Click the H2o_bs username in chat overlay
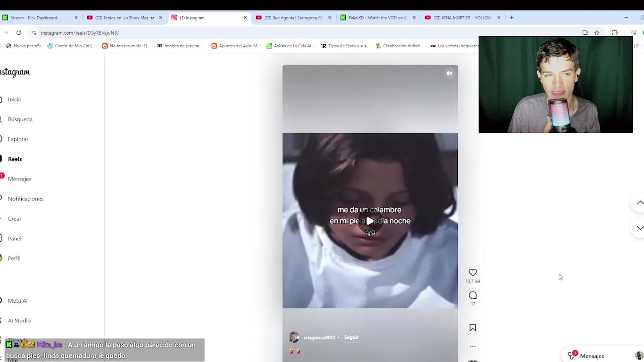Screen dimensions: 644x362 (x=49, y=345)
